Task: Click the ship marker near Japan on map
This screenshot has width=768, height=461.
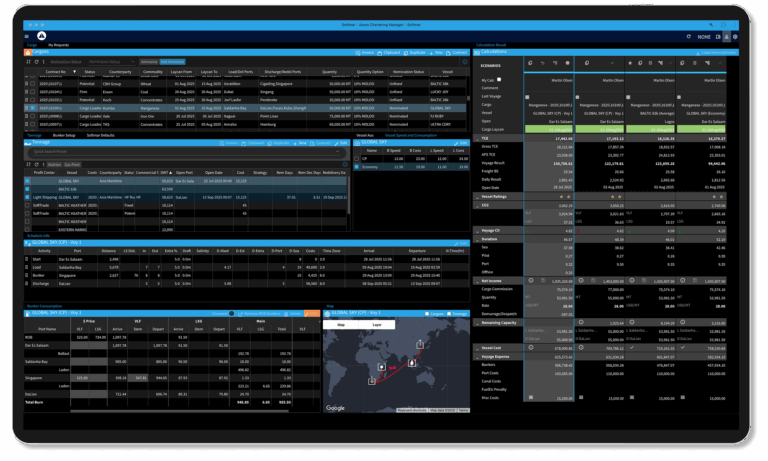Action: pyautogui.click(x=420, y=345)
